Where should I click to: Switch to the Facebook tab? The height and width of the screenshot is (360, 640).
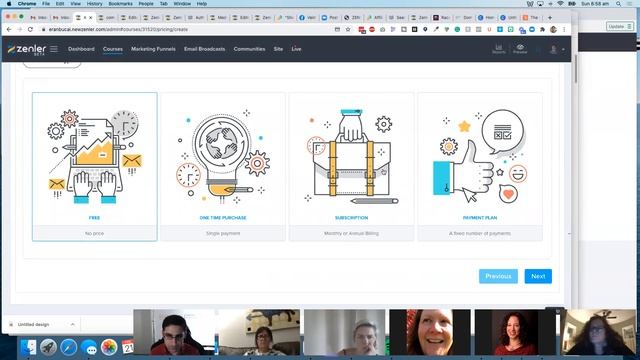click(308, 18)
